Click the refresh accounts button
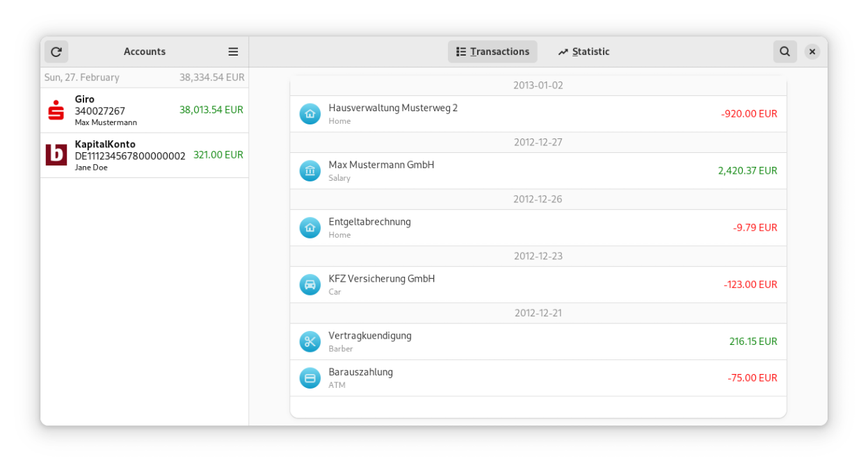 point(56,51)
